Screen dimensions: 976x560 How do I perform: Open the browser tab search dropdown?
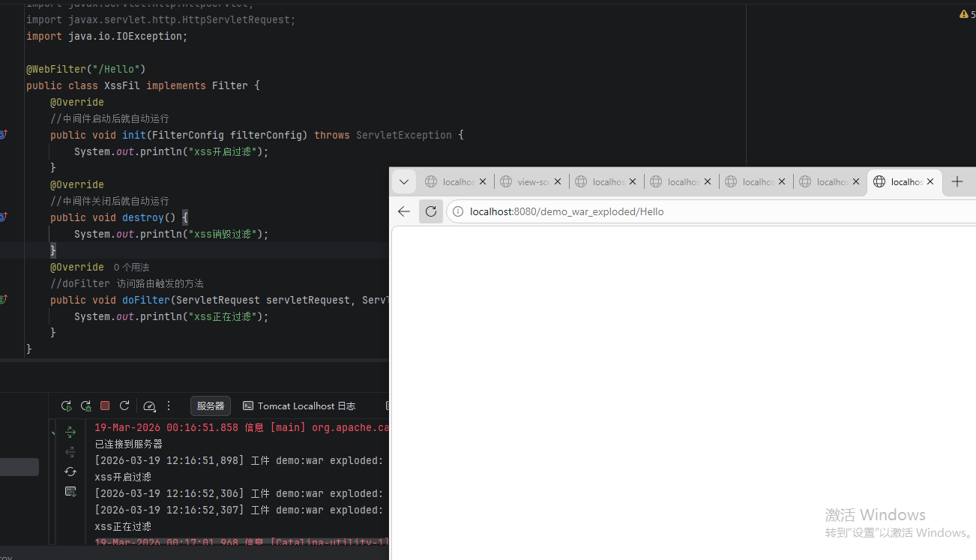403,181
